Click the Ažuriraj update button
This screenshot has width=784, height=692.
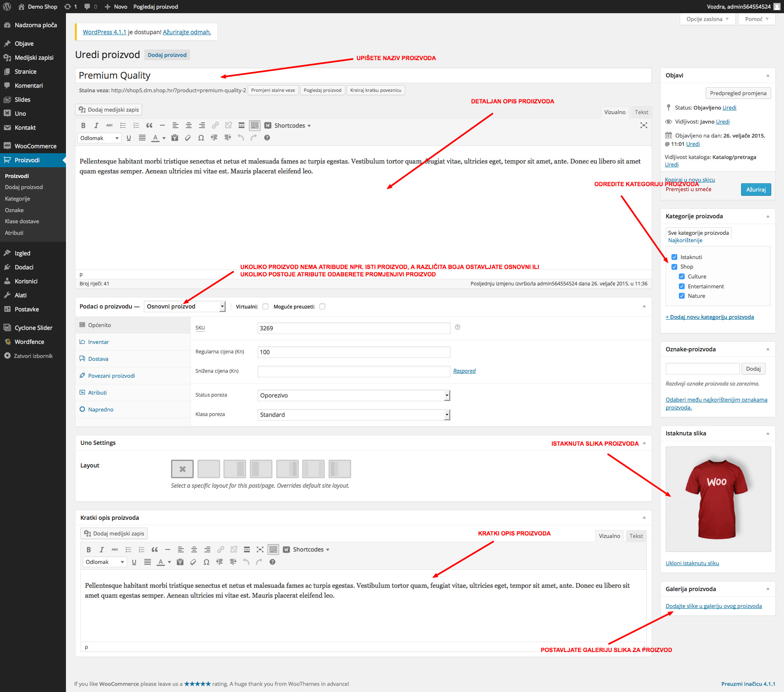pyautogui.click(x=756, y=189)
